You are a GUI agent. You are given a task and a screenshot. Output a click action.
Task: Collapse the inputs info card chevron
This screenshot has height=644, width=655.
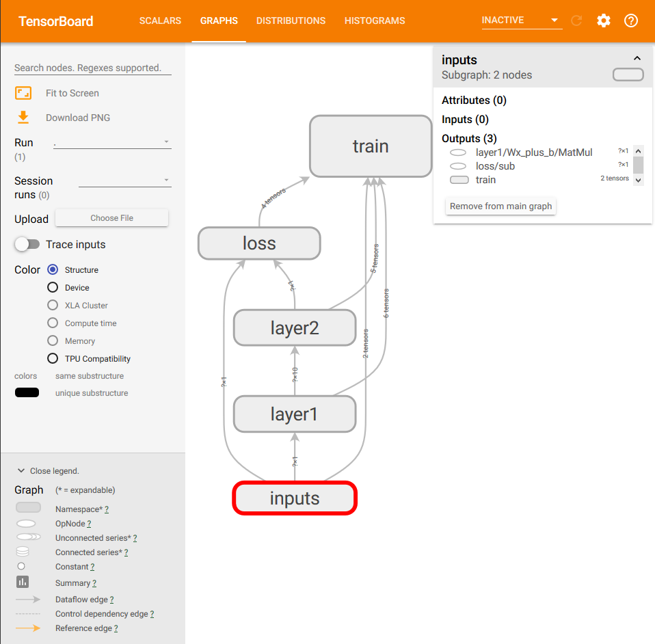click(637, 58)
